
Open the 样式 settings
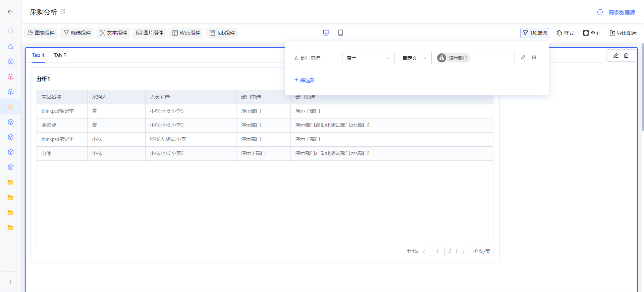[565, 33]
